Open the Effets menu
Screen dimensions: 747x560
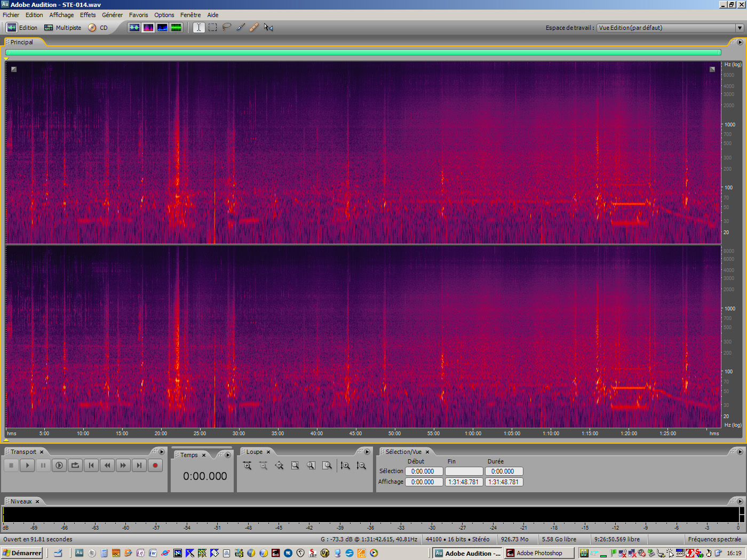(88, 15)
